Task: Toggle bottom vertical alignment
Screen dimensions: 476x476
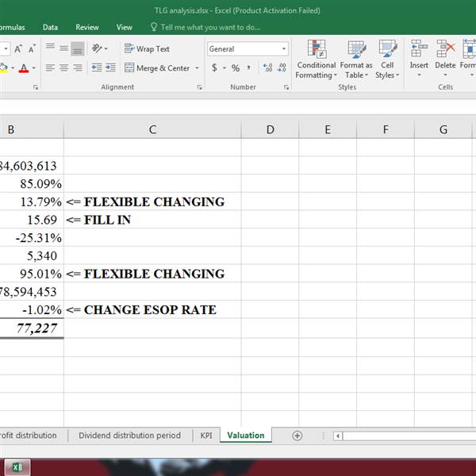Action: (78, 49)
